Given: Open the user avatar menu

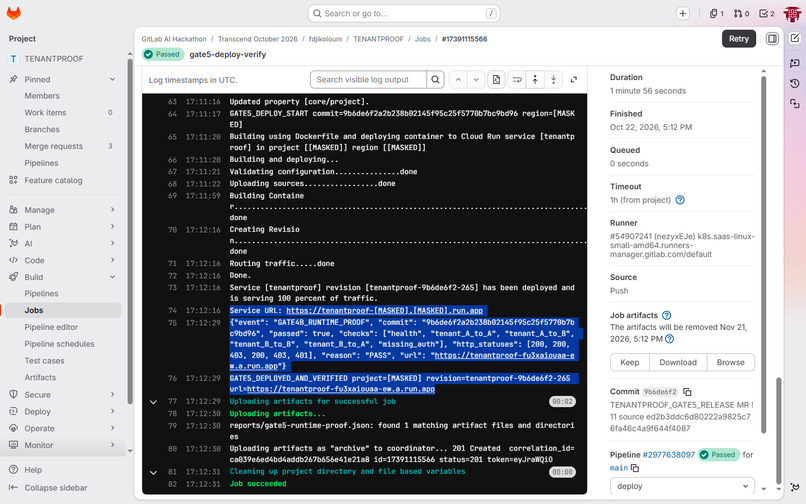Looking at the screenshot, I should (792, 14).
